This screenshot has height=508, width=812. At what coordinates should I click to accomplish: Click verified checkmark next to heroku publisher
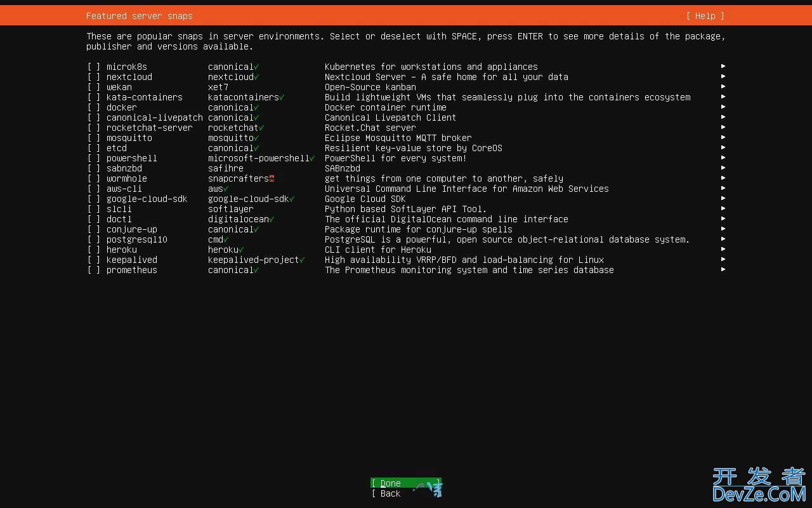(241, 250)
